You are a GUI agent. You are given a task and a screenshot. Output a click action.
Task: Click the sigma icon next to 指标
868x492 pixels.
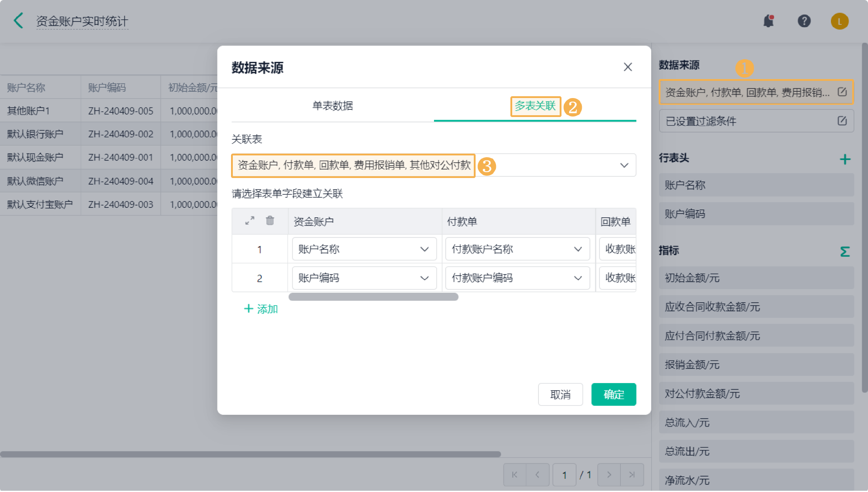tap(844, 251)
